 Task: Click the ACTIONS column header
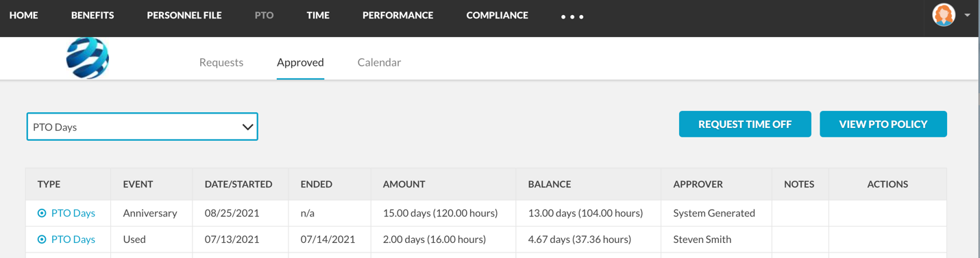tap(887, 184)
